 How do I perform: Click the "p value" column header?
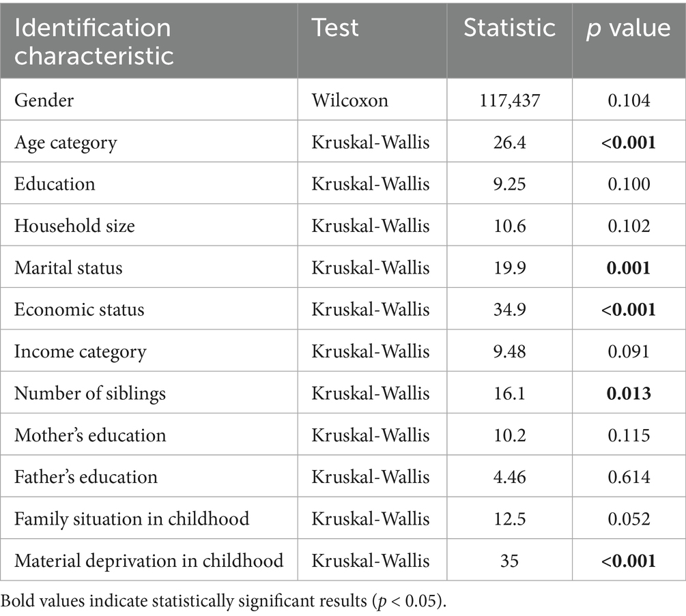tap(628, 28)
